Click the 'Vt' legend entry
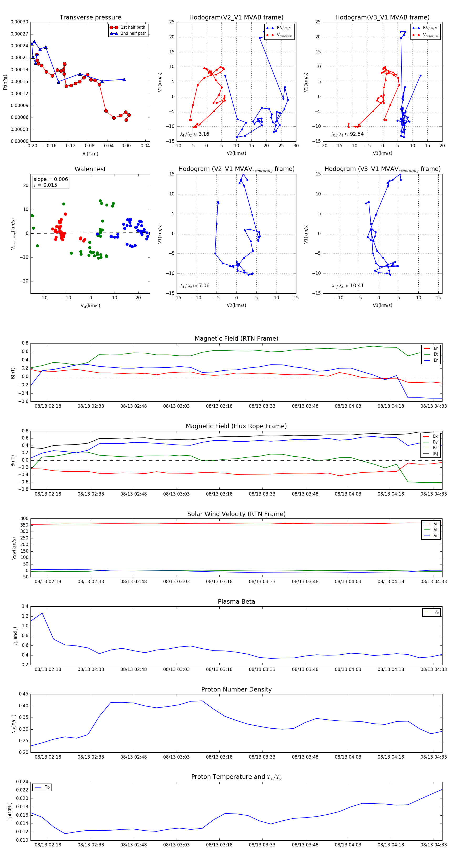The width and height of the screenshot is (473, 868). coord(431,530)
